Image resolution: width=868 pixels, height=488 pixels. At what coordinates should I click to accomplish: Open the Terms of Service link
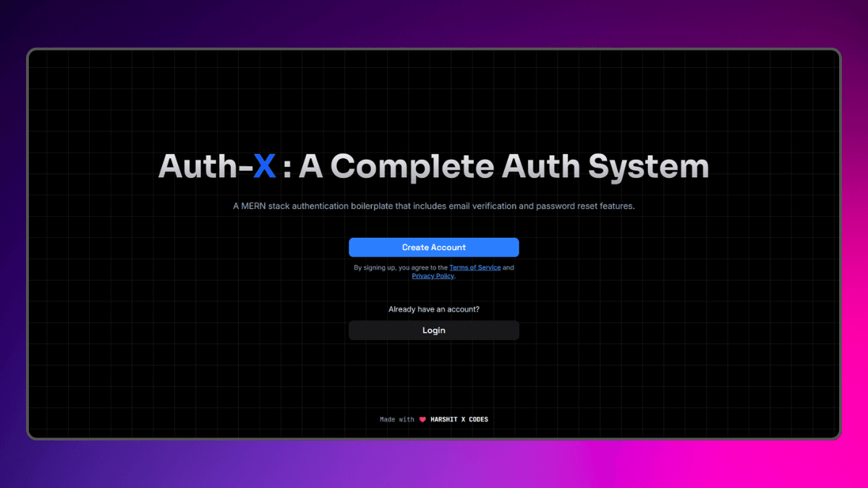pos(475,267)
